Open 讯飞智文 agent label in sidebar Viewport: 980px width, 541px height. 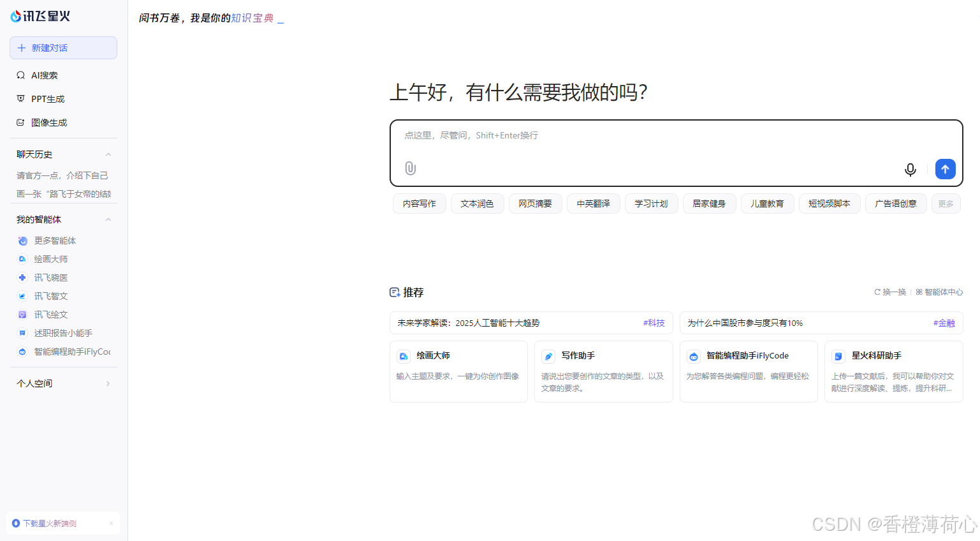pyautogui.click(x=51, y=296)
